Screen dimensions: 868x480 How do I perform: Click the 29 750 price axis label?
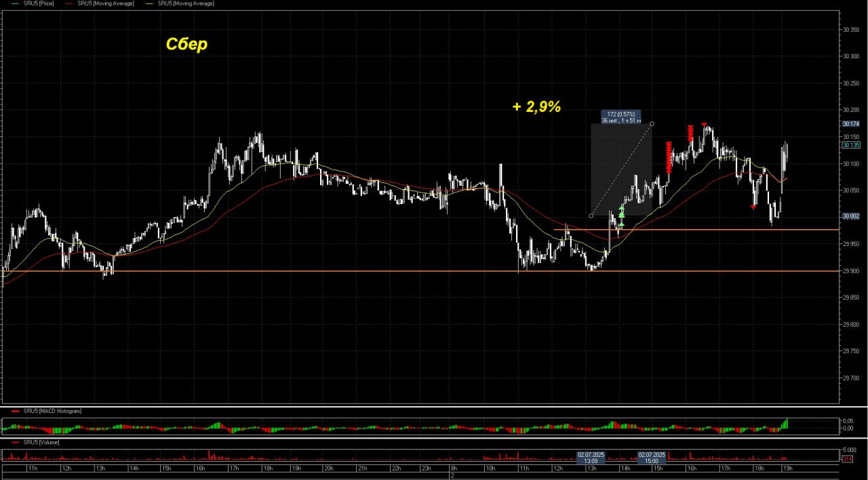tap(852, 351)
